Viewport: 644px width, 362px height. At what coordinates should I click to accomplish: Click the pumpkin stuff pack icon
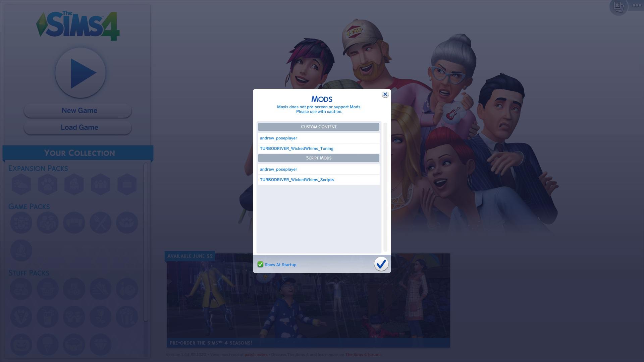[x=21, y=345]
